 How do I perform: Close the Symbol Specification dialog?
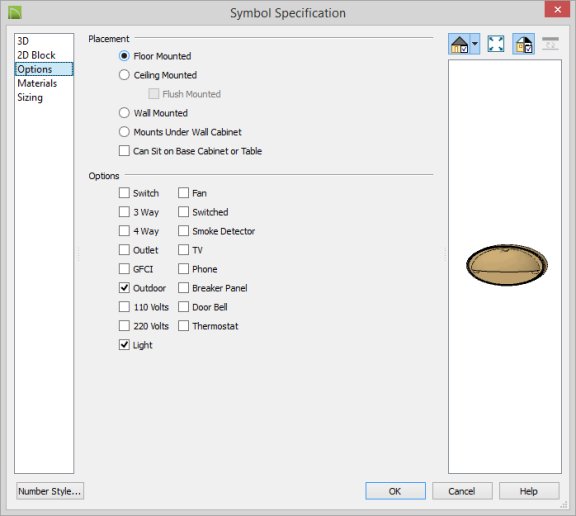tap(557, 9)
